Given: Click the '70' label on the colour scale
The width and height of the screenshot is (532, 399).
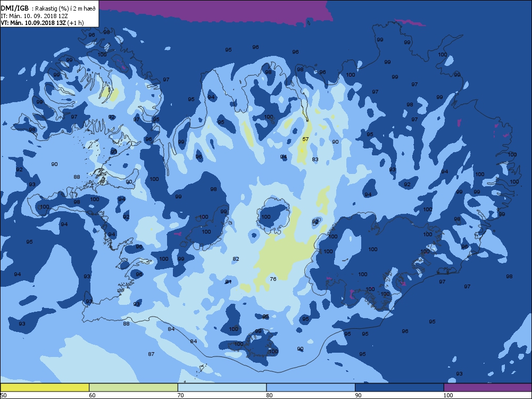Looking at the screenshot, I should coord(181,395).
